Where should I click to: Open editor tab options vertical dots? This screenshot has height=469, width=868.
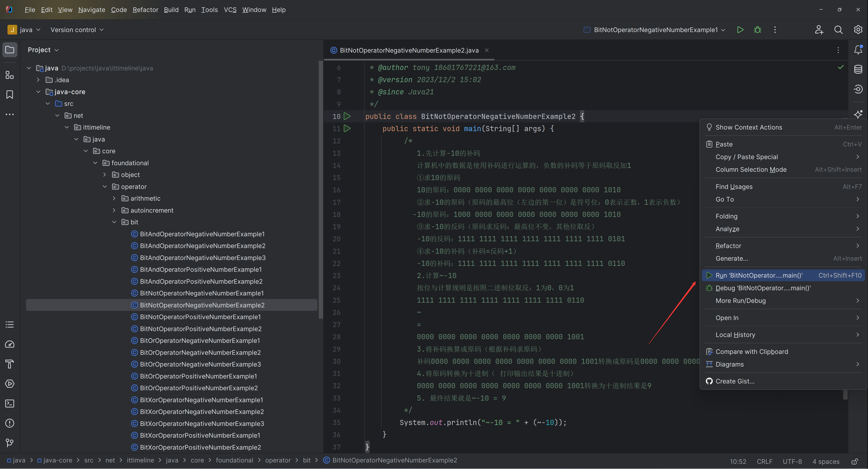coord(838,50)
